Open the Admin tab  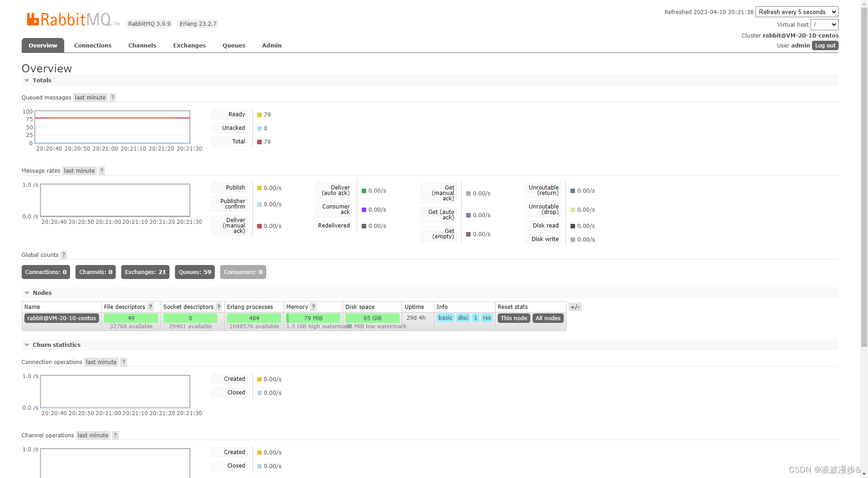click(272, 45)
